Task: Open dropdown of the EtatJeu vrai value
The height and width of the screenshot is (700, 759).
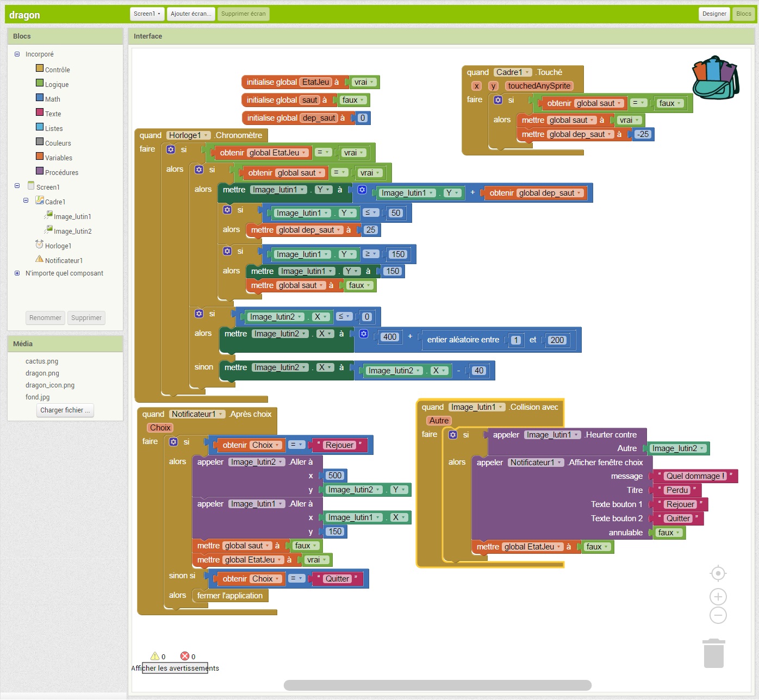Action: (x=372, y=82)
